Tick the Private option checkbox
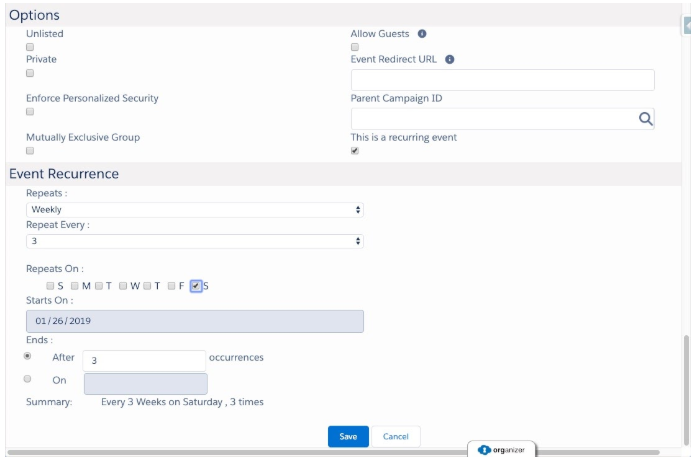This screenshot has height=460, width=697. click(30, 73)
